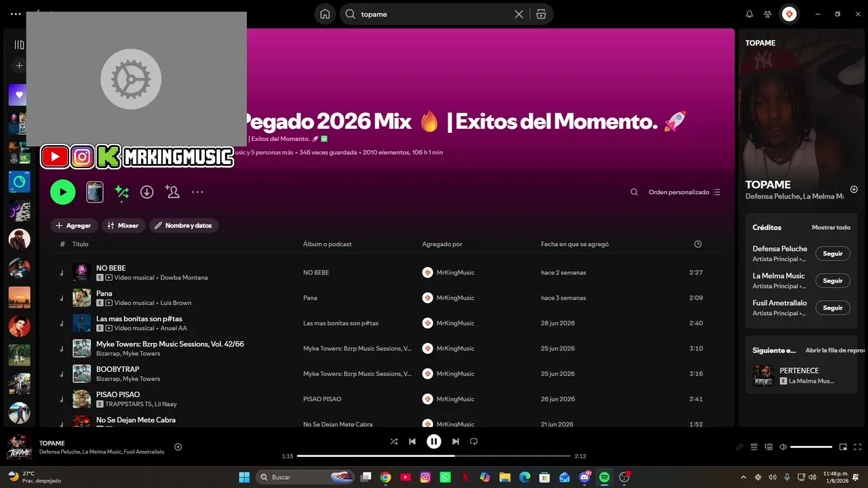Screen dimensions: 868x488
Task: Open the playlist's more options menu
Action: click(x=197, y=192)
